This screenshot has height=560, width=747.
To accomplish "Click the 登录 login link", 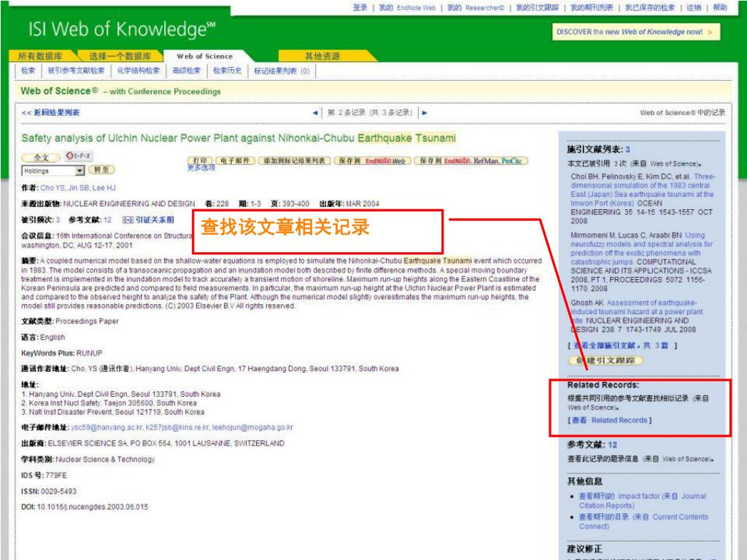I will (360, 7).
